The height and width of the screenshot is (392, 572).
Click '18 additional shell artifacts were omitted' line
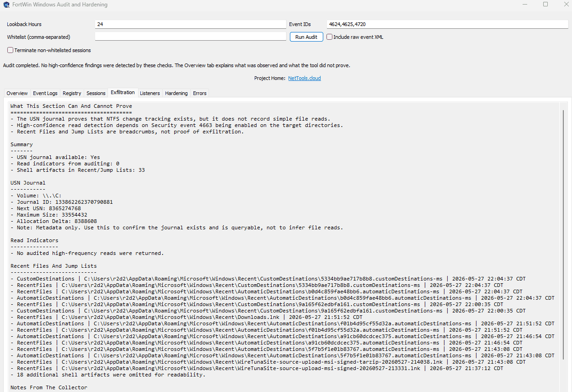tap(108, 375)
